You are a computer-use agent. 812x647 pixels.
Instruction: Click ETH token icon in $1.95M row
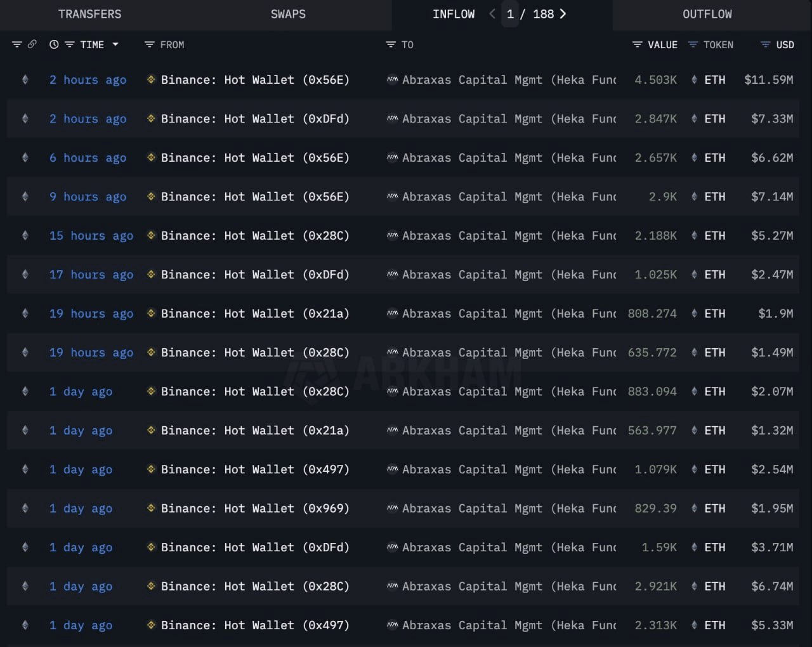pos(695,508)
